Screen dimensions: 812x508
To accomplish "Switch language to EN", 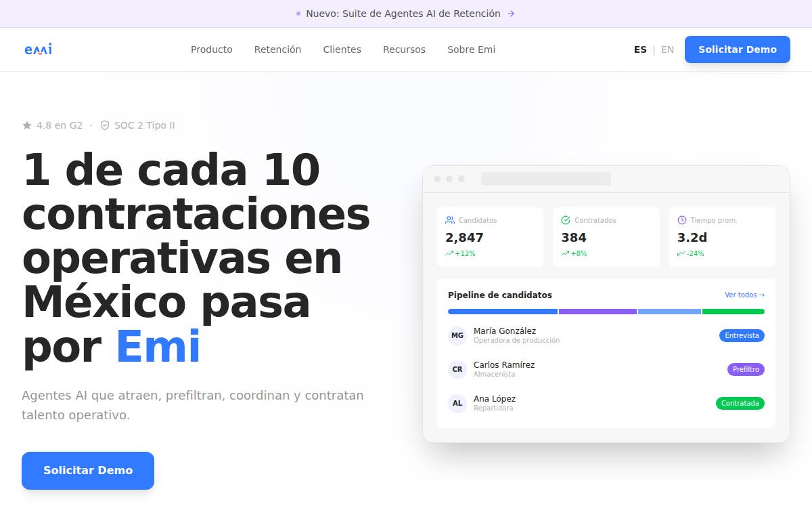I will [x=667, y=49].
